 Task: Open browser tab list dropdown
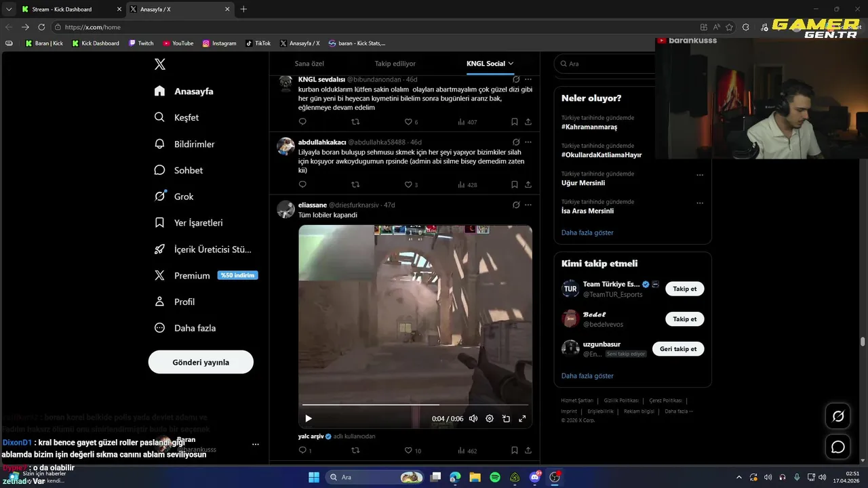pyautogui.click(x=9, y=9)
